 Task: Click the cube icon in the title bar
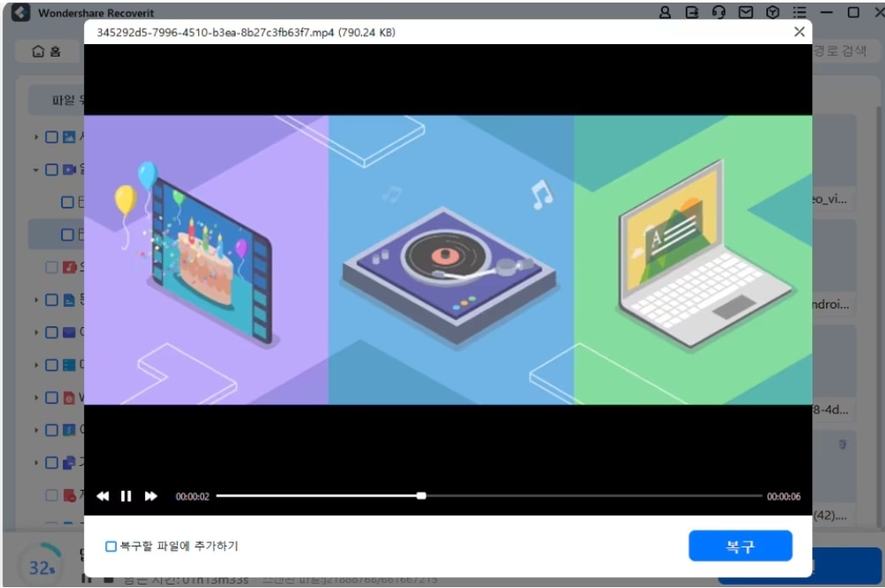(x=773, y=12)
